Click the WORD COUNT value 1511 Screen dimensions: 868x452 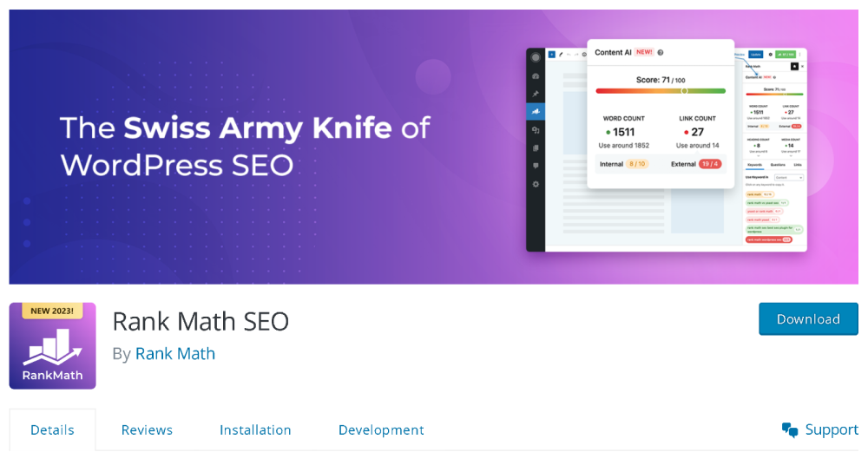(623, 132)
